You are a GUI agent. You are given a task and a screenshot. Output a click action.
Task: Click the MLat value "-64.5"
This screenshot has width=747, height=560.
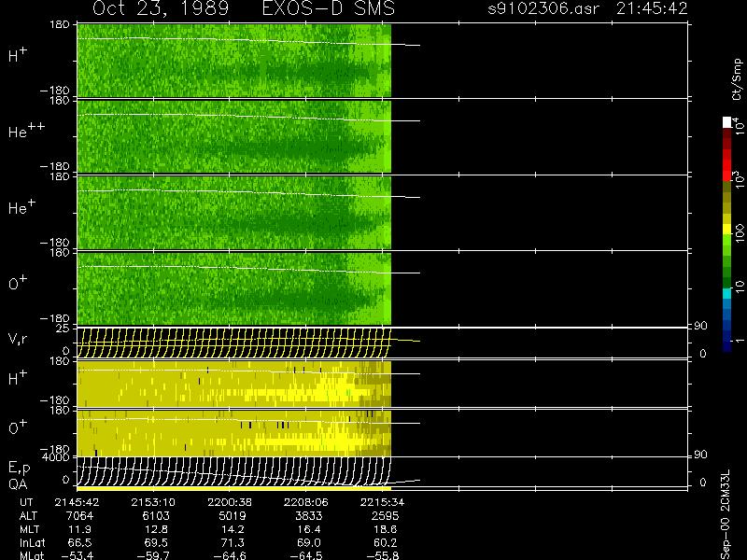305,555
